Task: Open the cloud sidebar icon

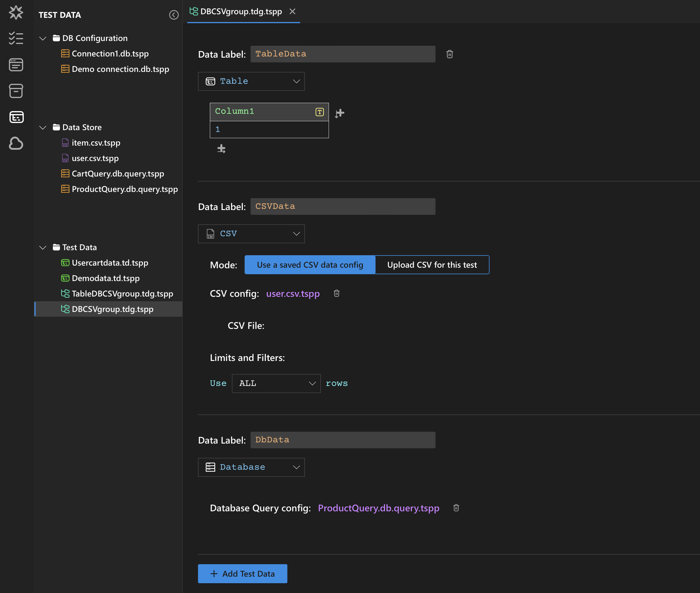Action: (x=16, y=143)
